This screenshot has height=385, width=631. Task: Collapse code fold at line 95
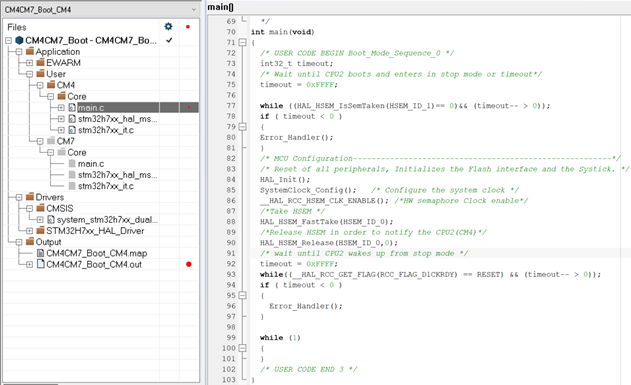click(242, 295)
